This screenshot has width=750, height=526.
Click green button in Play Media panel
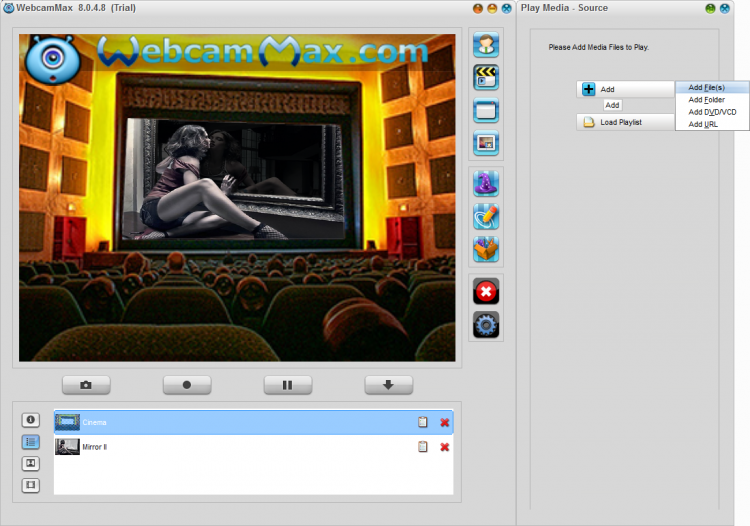(710, 9)
